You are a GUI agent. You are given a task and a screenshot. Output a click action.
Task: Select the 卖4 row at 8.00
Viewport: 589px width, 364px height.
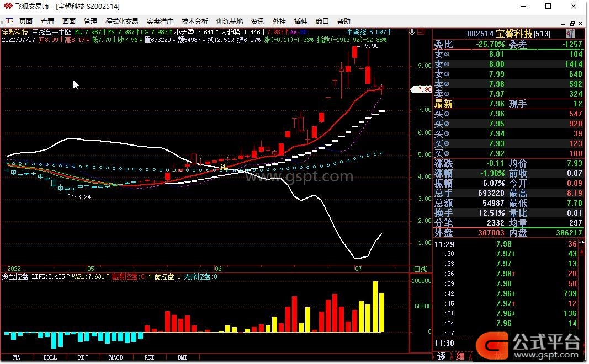click(x=508, y=64)
